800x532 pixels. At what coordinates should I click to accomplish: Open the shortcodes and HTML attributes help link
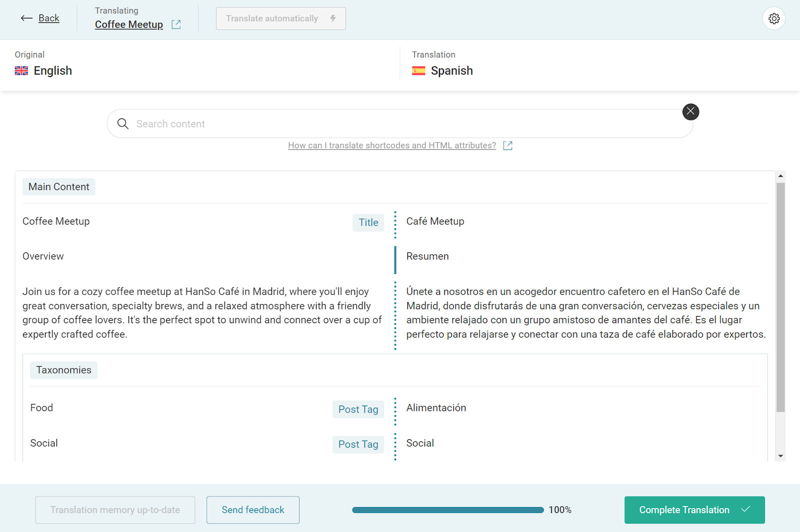[x=392, y=145]
